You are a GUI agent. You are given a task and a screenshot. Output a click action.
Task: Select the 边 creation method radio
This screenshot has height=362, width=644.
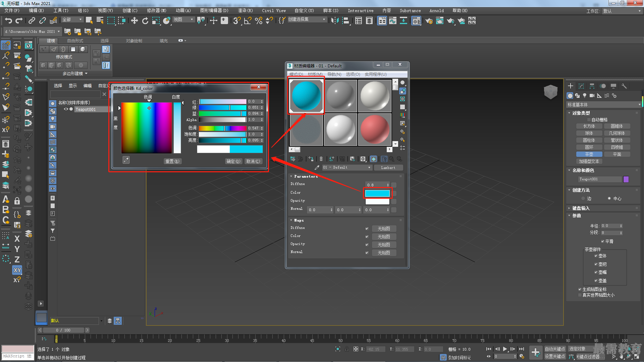click(x=583, y=198)
